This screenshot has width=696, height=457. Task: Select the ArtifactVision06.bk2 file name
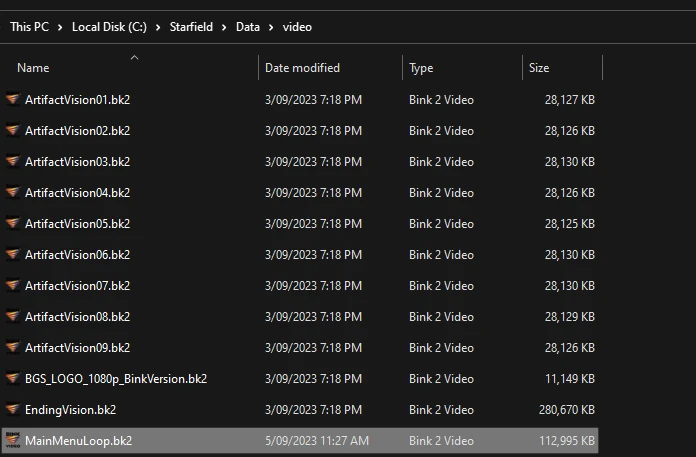click(x=77, y=255)
